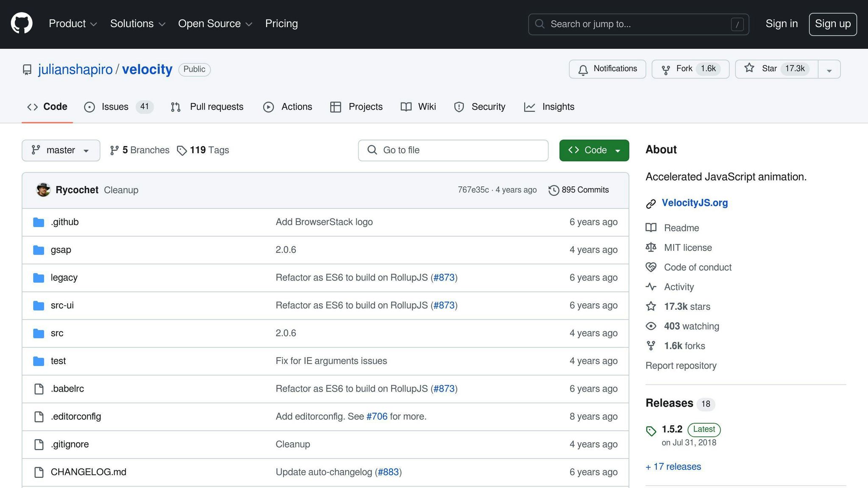Viewport: 868px width, 488px height.
Task: Click the Go to file field
Action: click(453, 150)
